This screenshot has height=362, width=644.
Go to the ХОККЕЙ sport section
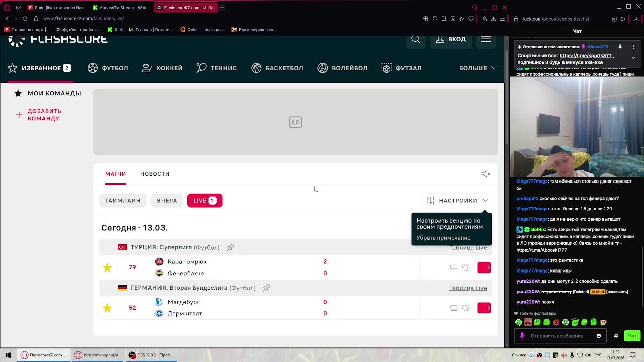pos(162,68)
